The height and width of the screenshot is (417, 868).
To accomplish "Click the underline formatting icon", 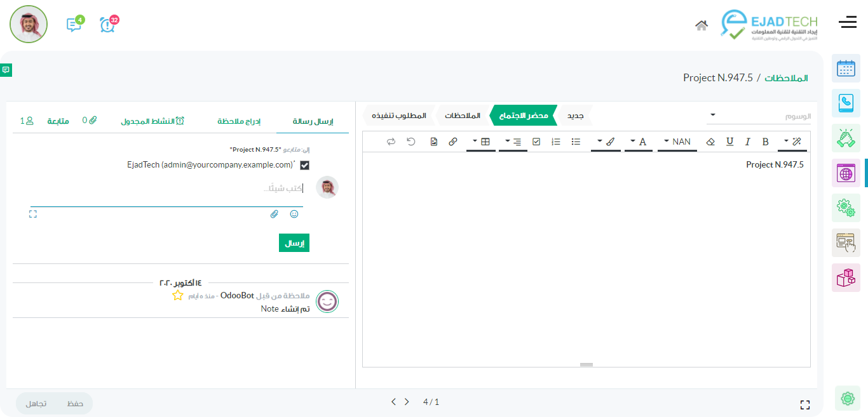I will point(729,142).
